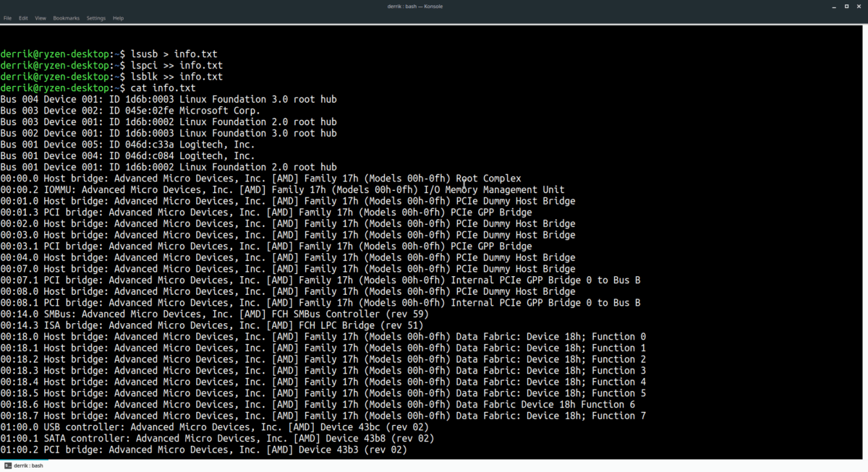Image resolution: width=868 pixels, height=472 pixels.
Task: Click the 'lsusb > info.txt' command line
Action: (109, 54)
